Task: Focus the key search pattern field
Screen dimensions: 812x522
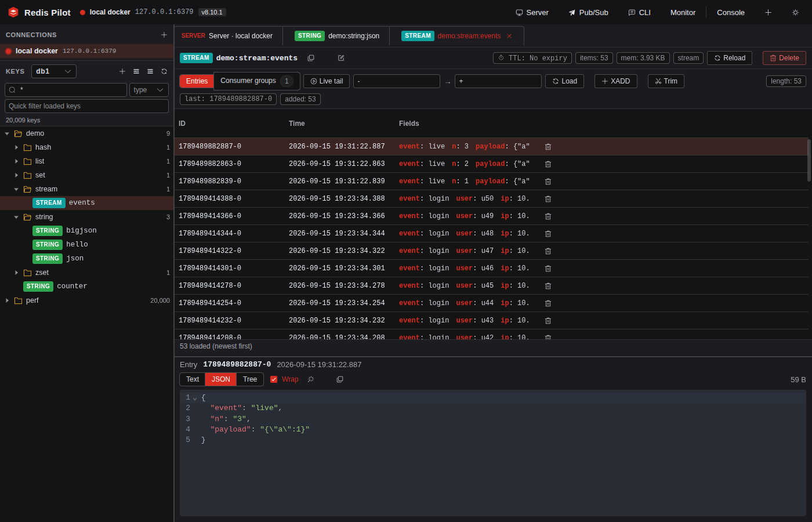Action: pyautogui.click(x=66, y=90)
